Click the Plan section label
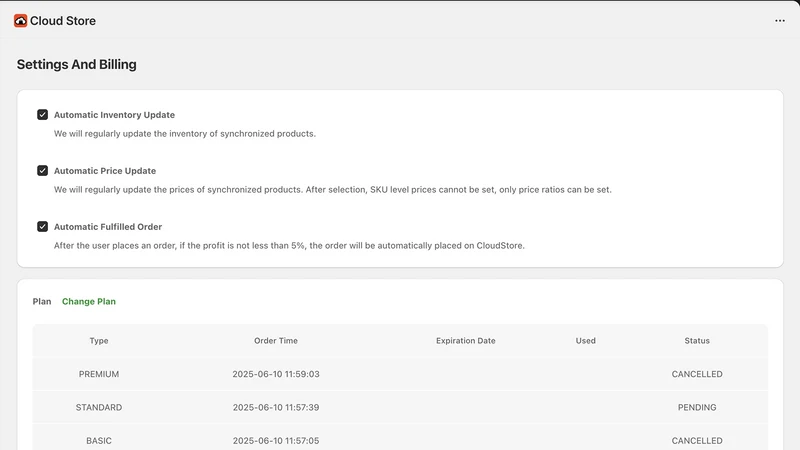The height and width of the screenshot is (450, 800). coord(42,302)
